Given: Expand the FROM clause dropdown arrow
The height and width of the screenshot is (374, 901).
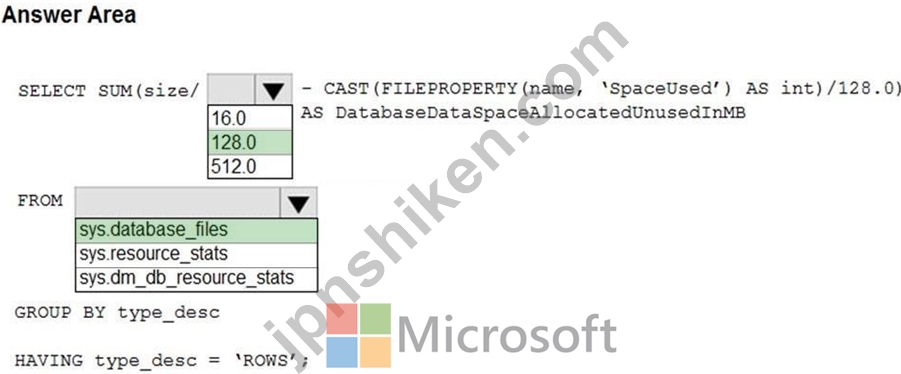Looking at the screenshot, I should coord(298,203).
